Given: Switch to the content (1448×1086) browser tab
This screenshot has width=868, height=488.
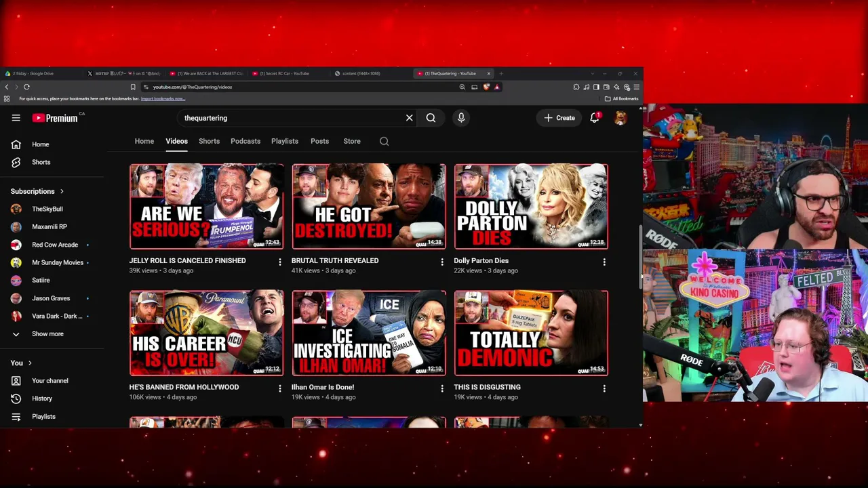Looking at the screenshot, I should pyautogui.click(x=372, y=73).
